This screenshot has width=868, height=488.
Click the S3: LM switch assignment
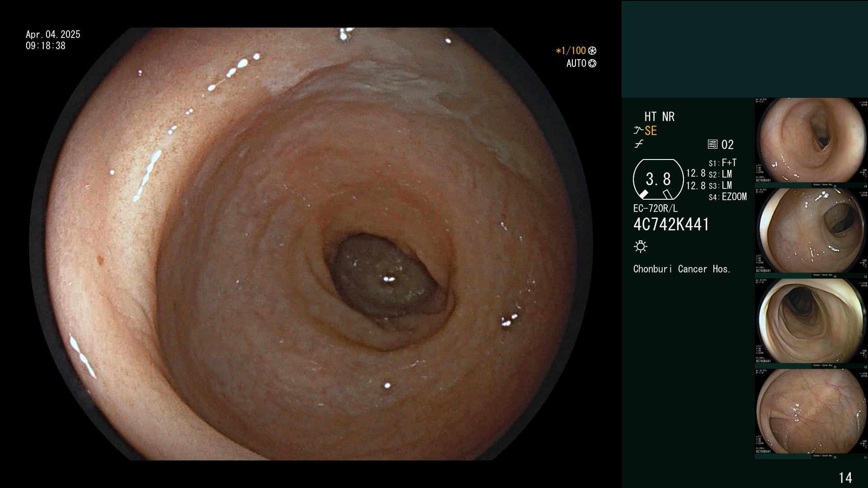click(x=720, y=186)
